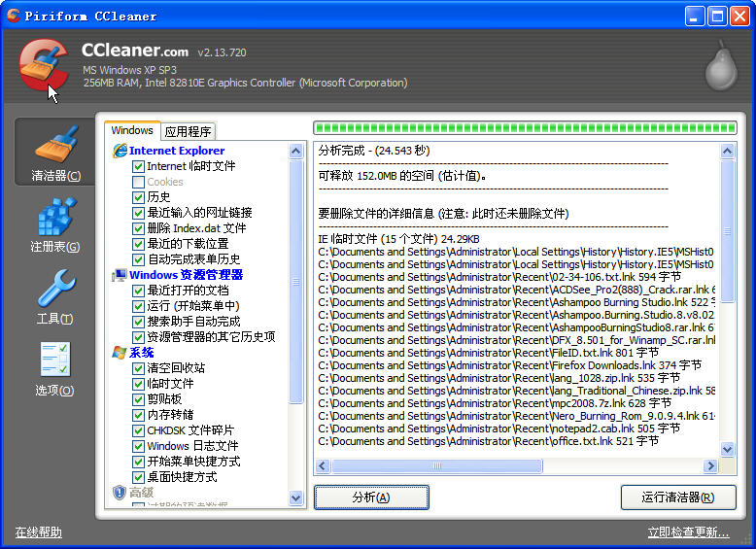Image resolution: width=756 pixels, height=549 pixels.
Task: Click the results pane scroll up arrow
Action: point(727,152)
